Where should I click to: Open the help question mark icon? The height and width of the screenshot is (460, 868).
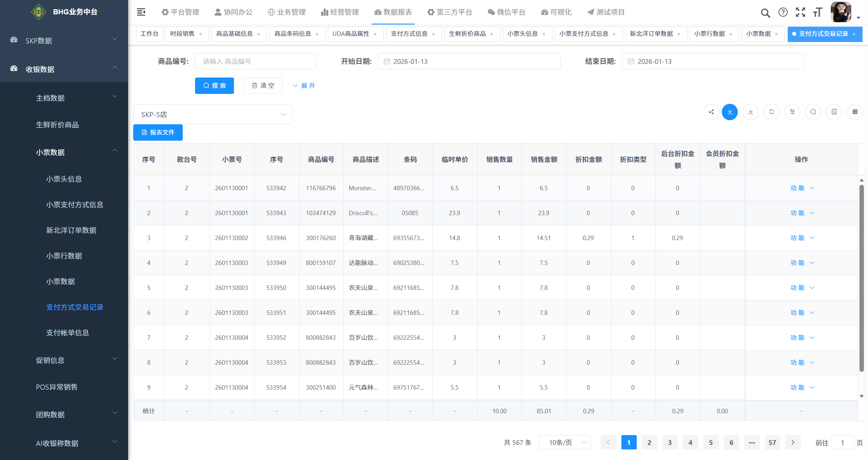pos(783,12)
